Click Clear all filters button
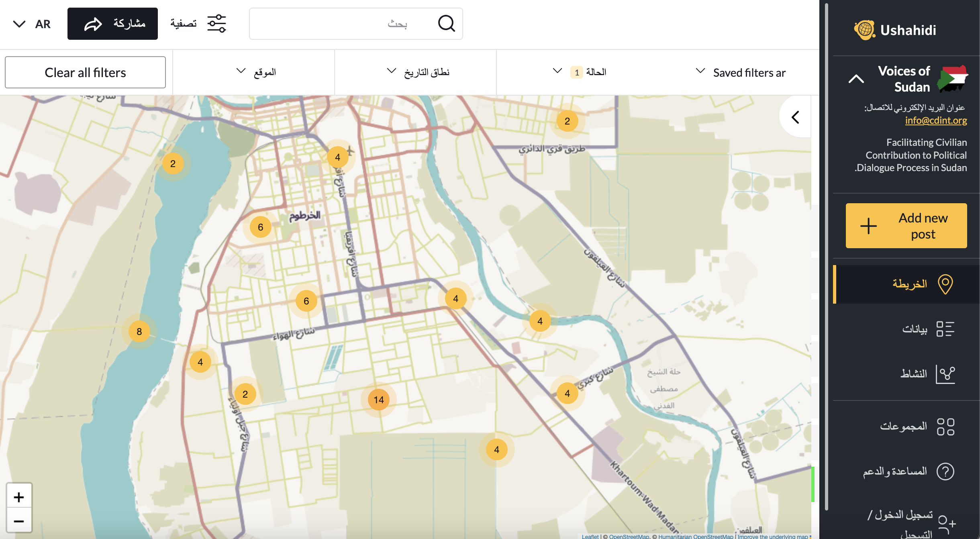The height and width of the screenshot is (539, 980). click(x=85, y=72)
